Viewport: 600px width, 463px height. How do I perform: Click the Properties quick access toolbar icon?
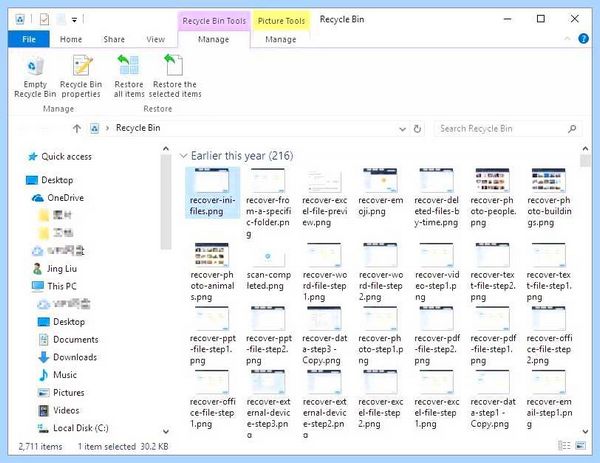coord(44,19)
